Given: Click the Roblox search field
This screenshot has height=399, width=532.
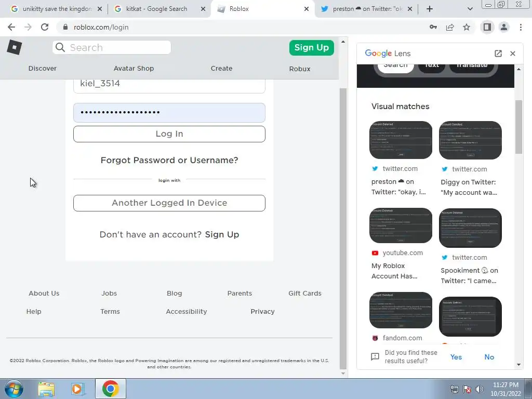Looking at the screenshot, I should pyautogui.click(x=112, y=47).
